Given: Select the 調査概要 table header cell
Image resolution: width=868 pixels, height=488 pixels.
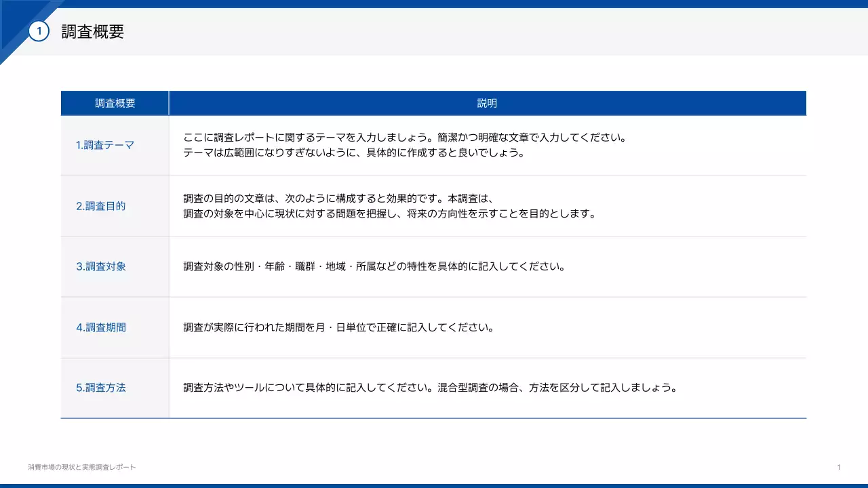Looking at the screenshot, I should (115, 102).
